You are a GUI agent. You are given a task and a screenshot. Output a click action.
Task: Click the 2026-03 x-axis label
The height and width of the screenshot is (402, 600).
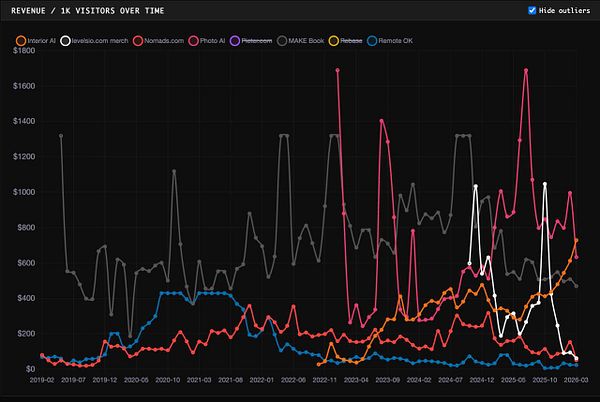click(576, 380)
